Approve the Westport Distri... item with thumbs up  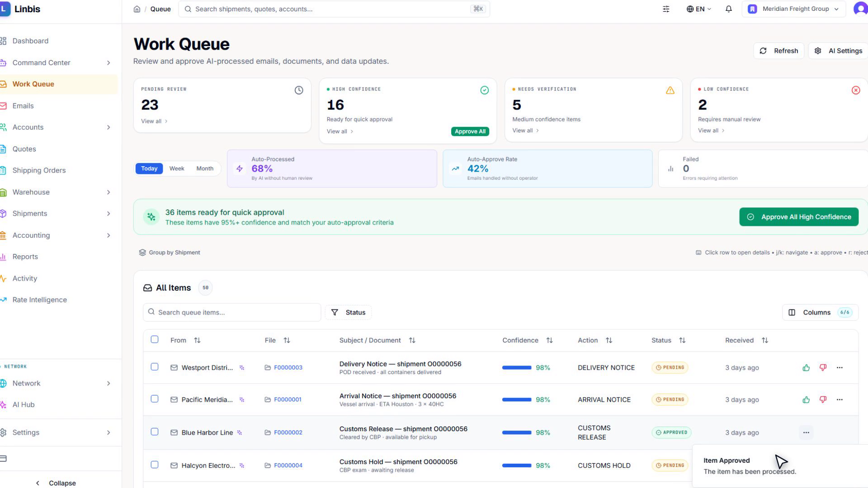pyautogui.click(x=806, y=368)
